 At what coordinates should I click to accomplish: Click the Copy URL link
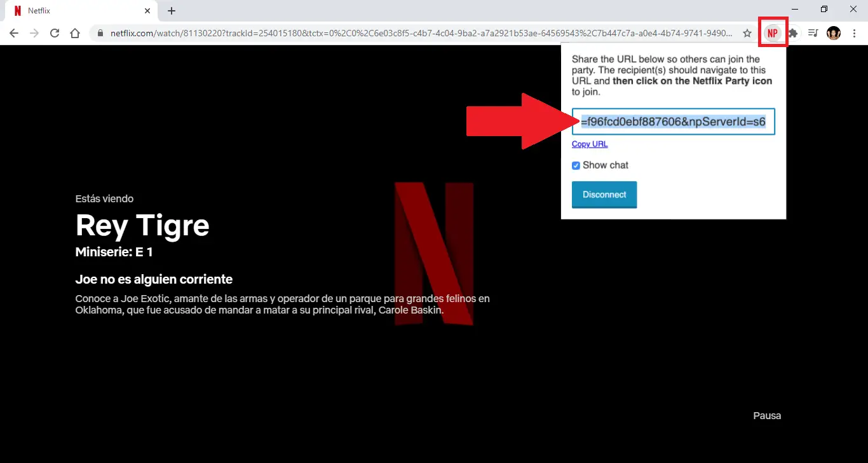590,144
